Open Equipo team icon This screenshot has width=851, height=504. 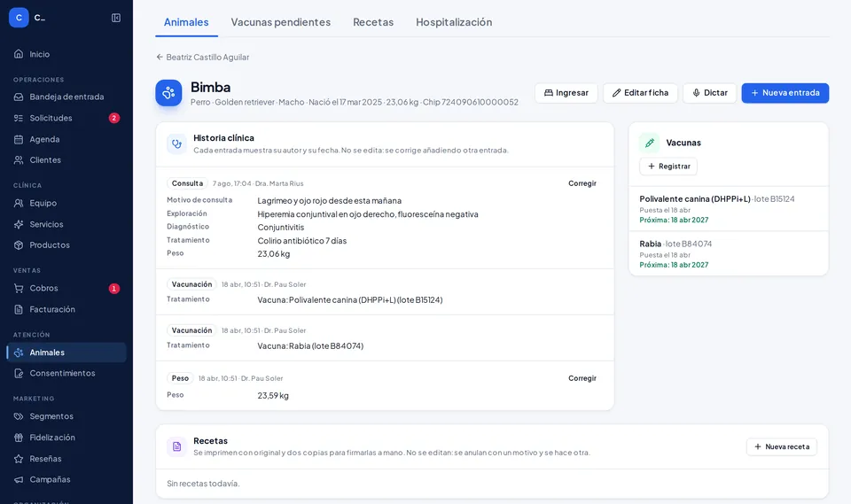coord(19,203)
